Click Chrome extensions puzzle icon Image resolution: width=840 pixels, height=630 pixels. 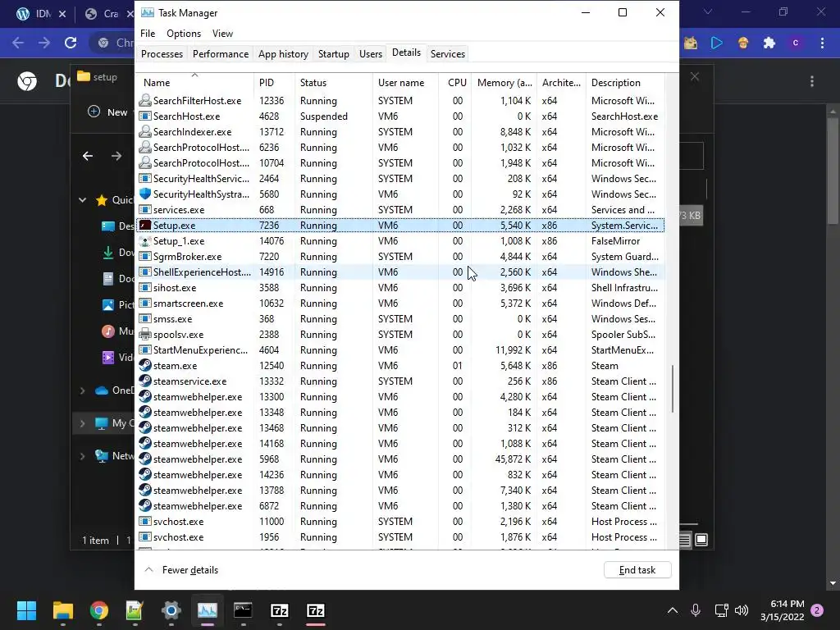click(769, 43)
